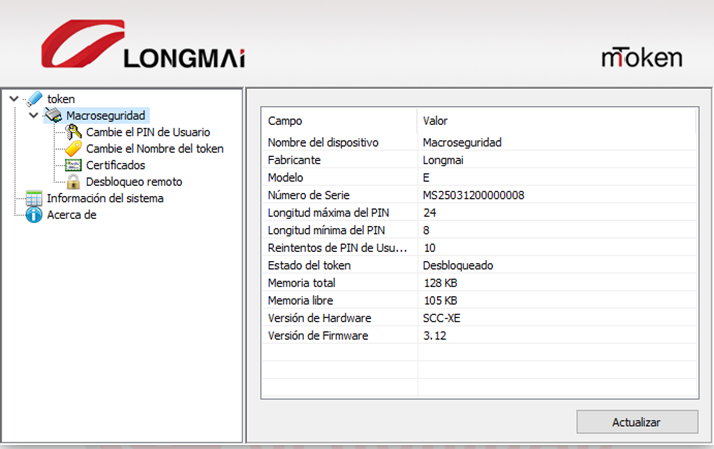Click the max PIN length value 24
This screenshot has height=449, width=714.
429,213
